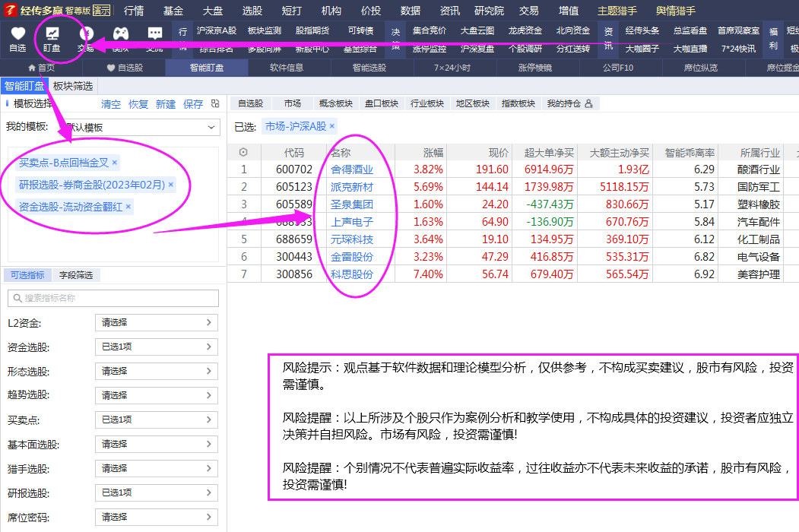Expand the 猎手选股 selector

click(157, 468)
